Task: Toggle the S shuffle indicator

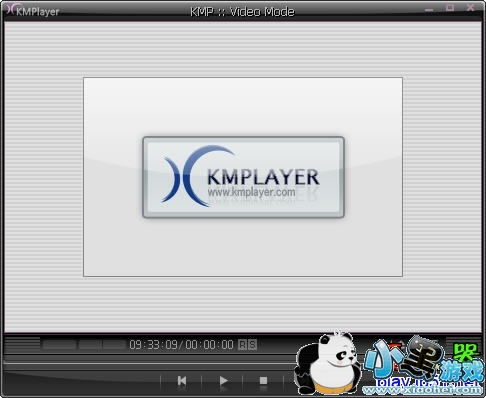Action: (253, 344)
